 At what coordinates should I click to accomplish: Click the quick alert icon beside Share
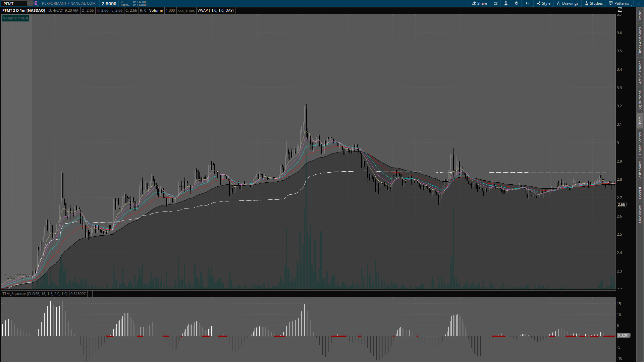pos(495,3)
